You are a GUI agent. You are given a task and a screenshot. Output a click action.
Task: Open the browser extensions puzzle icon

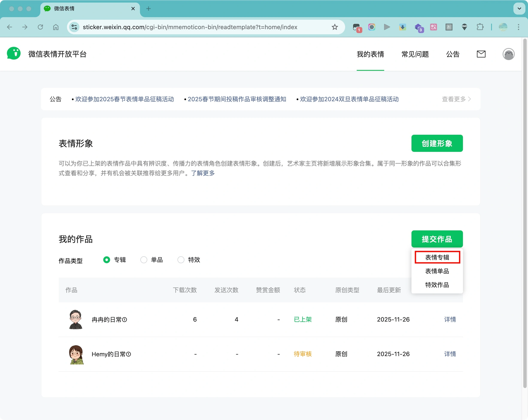pyautogui.click(x=480, y=27)
